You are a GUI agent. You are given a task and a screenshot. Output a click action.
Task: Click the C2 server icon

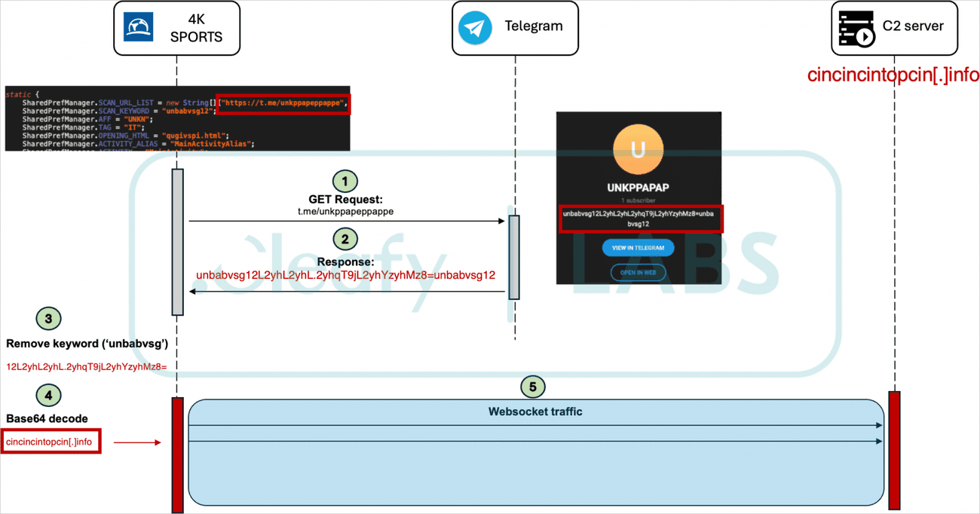[x=856, y=30]
